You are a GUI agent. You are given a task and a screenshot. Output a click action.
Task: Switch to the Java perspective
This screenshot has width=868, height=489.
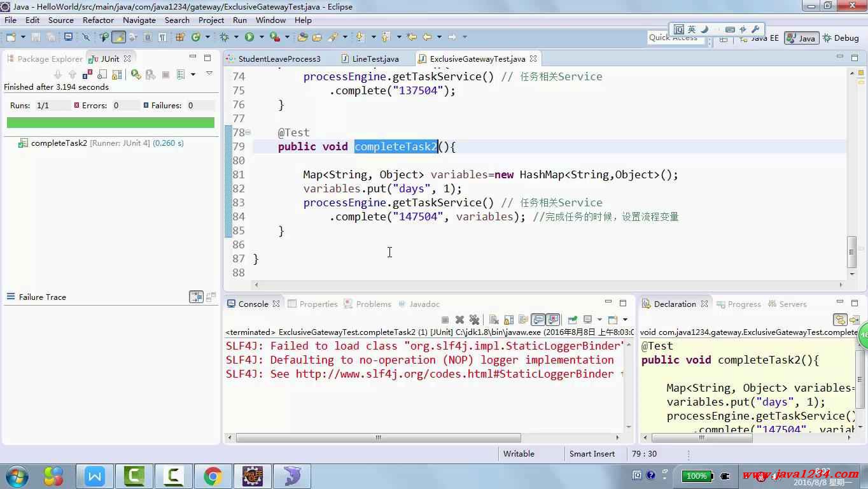tap(801, 38)
